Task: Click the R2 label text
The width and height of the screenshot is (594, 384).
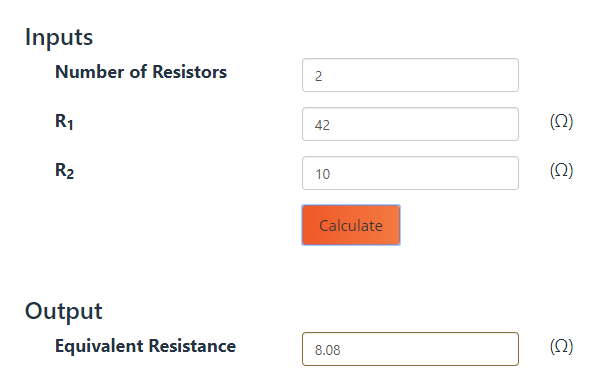Action: (64, 171)
